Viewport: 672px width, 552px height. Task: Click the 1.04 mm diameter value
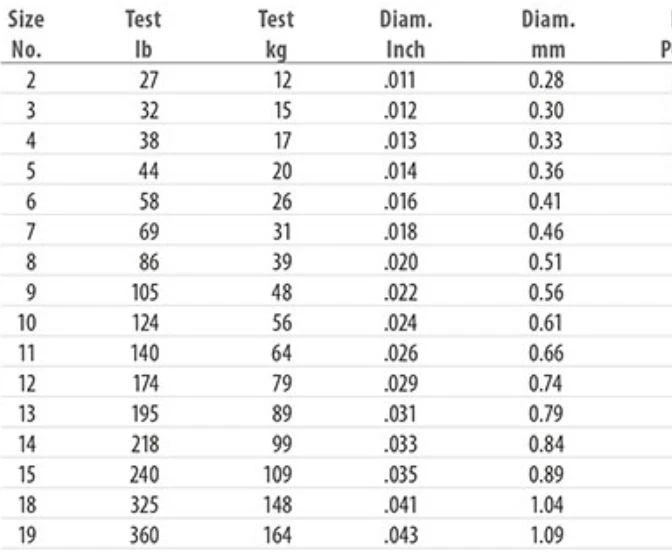click(547, 505)
